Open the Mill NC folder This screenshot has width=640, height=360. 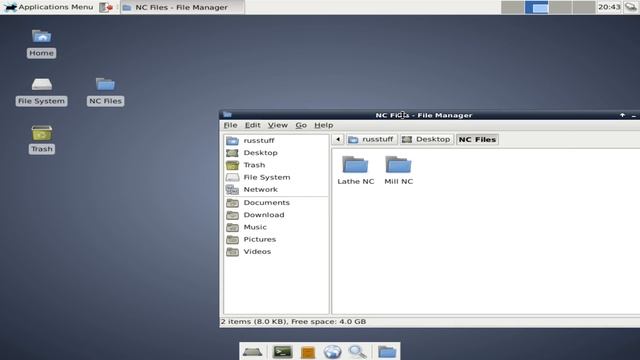click(398, 171)
